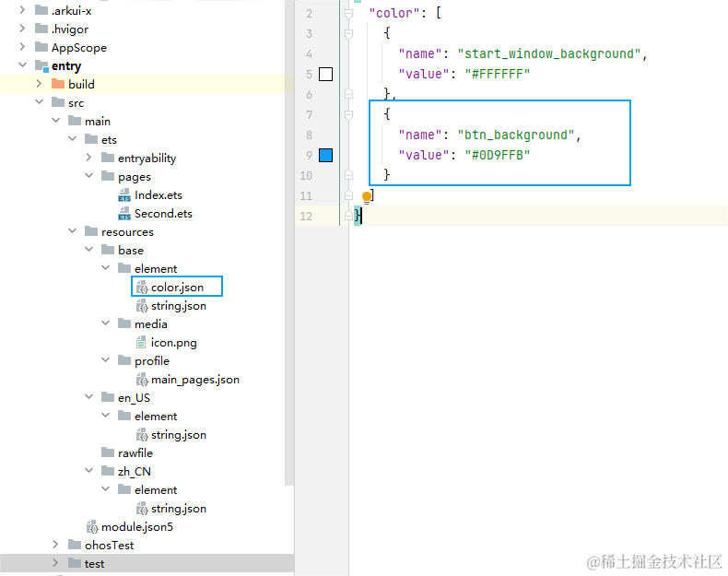
Task: Collapse the en_US folder
Action: (x=88, y=397)
